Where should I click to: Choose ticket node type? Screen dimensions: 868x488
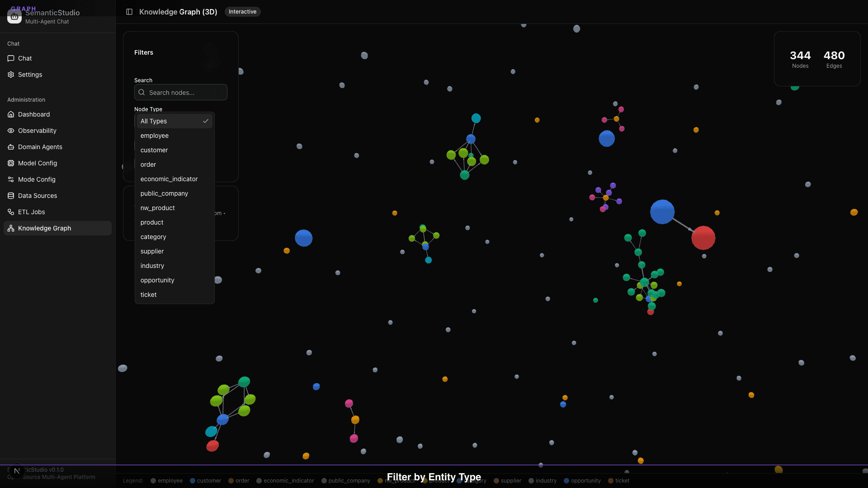coord(175,295)
